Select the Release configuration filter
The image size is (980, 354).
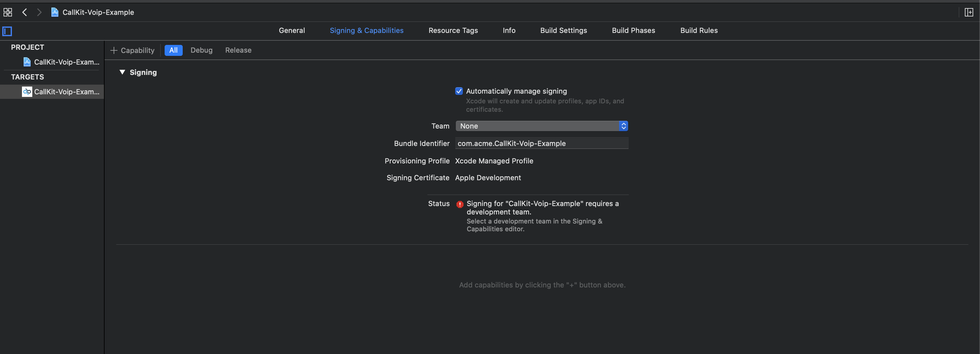[x=238, y=50]
